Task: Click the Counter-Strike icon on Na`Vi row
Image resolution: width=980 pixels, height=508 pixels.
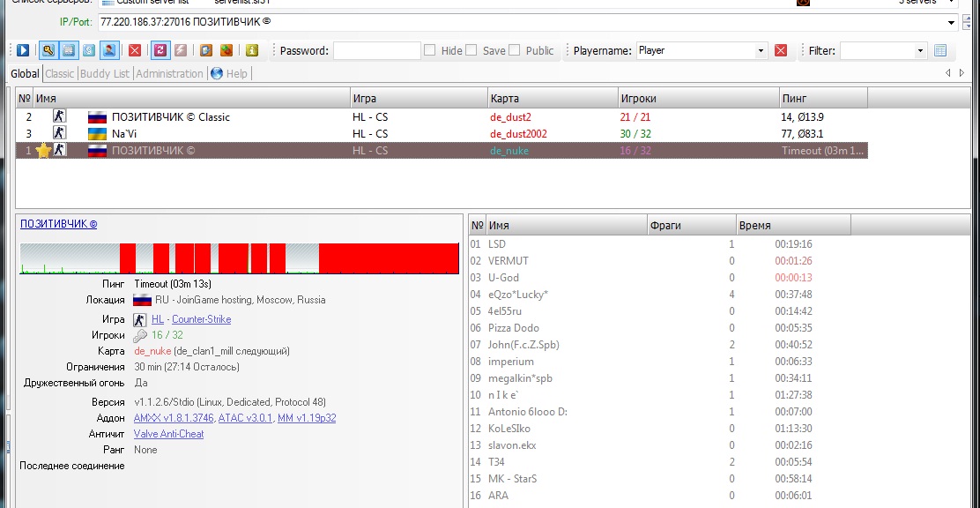Action: (59, 132)
